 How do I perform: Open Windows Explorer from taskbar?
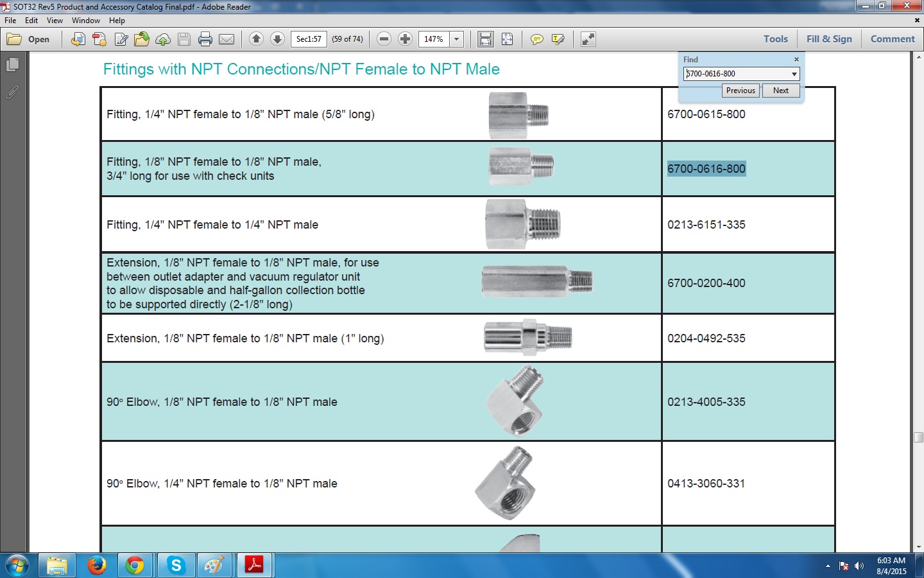(x=57, y=566)
